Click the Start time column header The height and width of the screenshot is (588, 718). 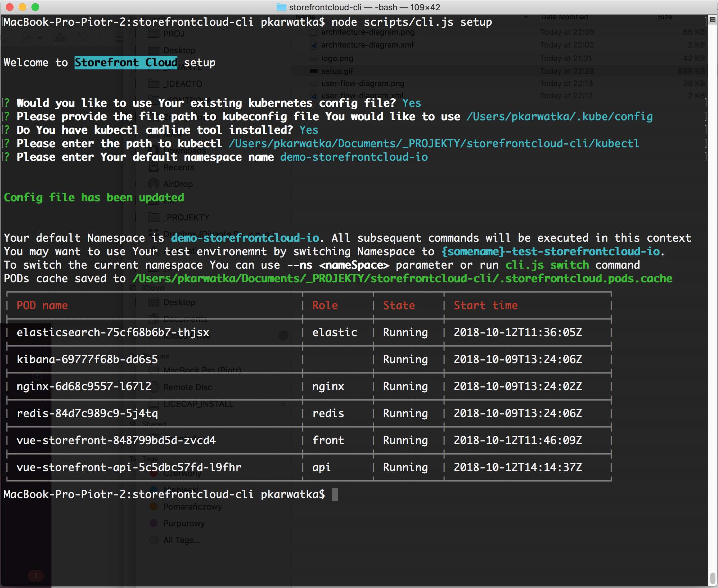click(486, 306)
